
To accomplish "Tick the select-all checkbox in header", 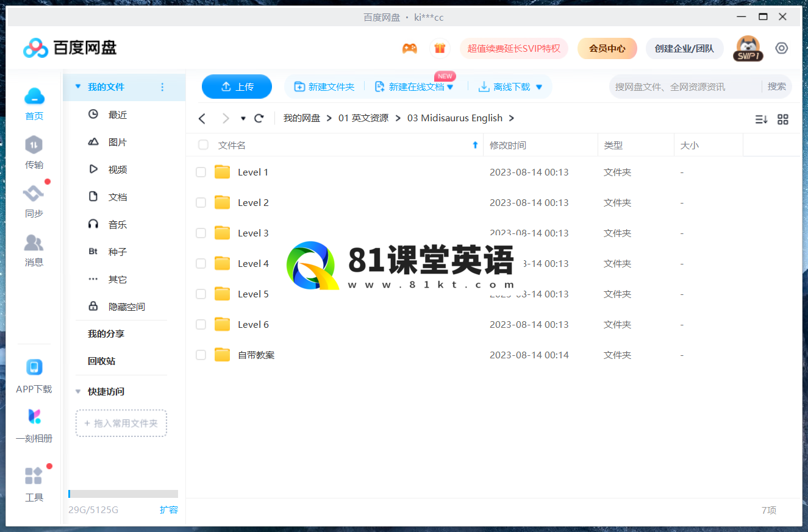I will click(x=203, y=145).
